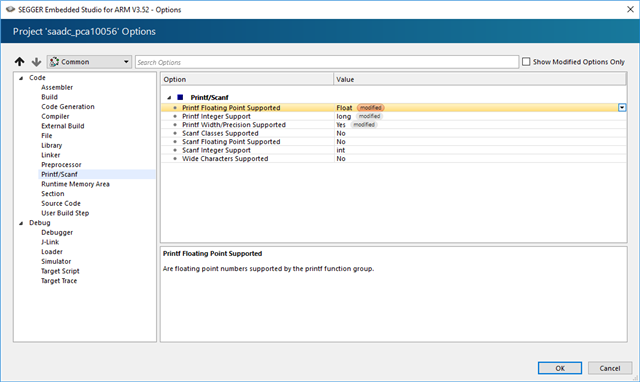Open the Printf Floating Point value dropdown arrow
This screenshot has width=640, height=382.
pyautogui.click(x=622, y=108)
